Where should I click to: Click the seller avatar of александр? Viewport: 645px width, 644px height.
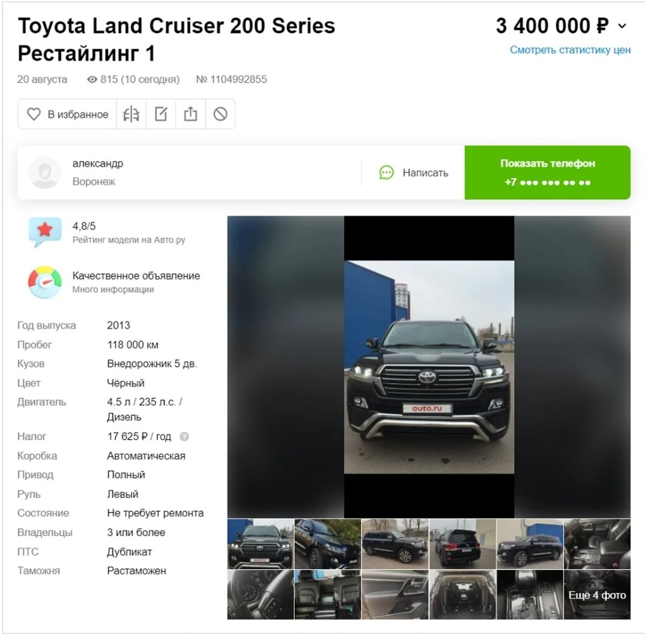45,173
